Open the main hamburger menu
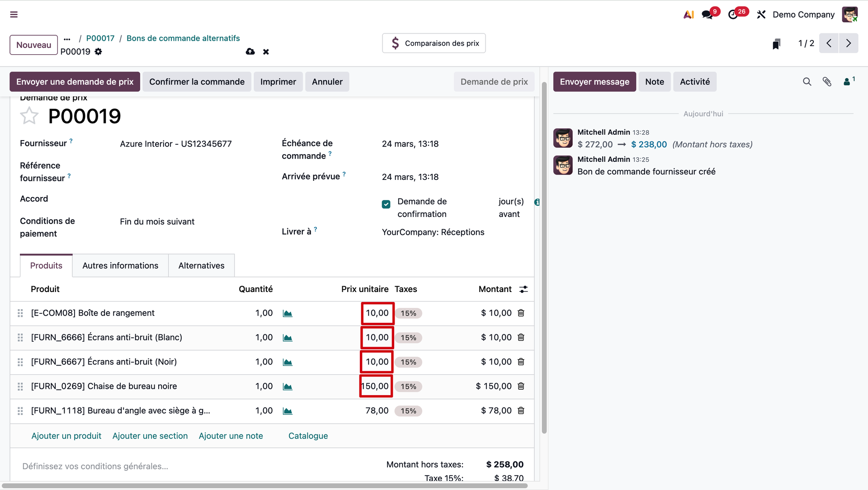 coord(14,14)
